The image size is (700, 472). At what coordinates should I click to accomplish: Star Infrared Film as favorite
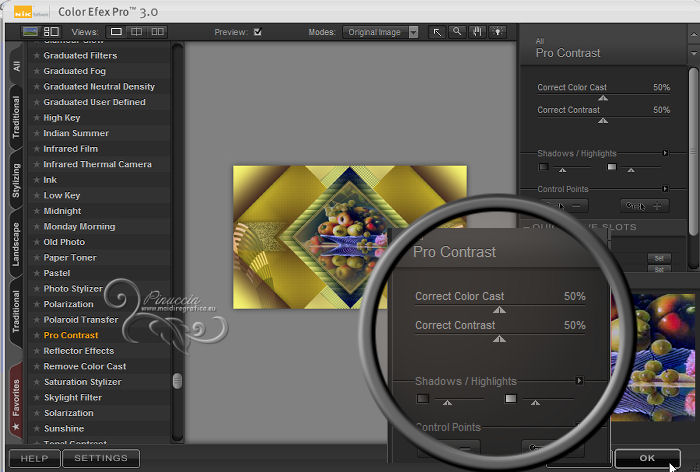pyautogui.click(x=36, y=149)
